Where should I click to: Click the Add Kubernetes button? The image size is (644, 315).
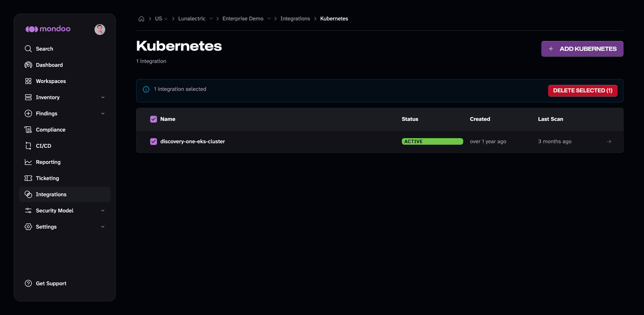pyautogui.click(x=582, y=49)
